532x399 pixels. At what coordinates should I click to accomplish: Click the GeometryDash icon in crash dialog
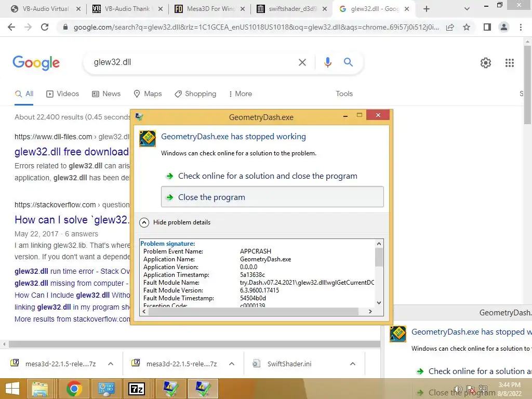click(x=147, y=138)
